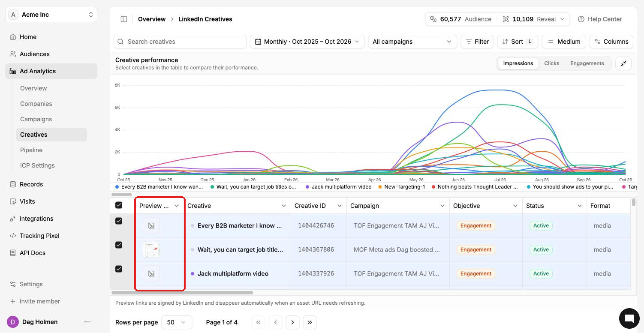Open Campaigns under Ad Analytics
644x333 pixels.
51,119
